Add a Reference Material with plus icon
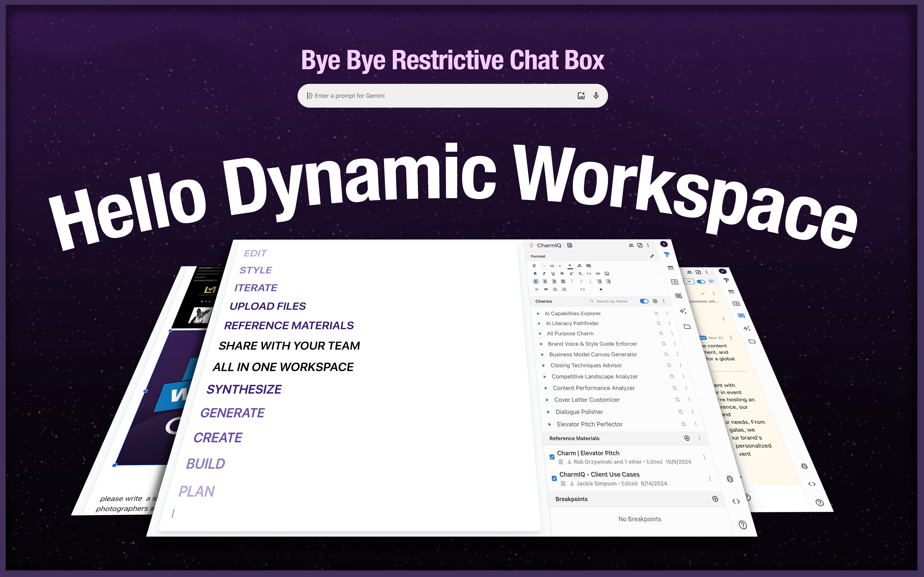This screenshot has width=924, height=577. pos(687,438)
